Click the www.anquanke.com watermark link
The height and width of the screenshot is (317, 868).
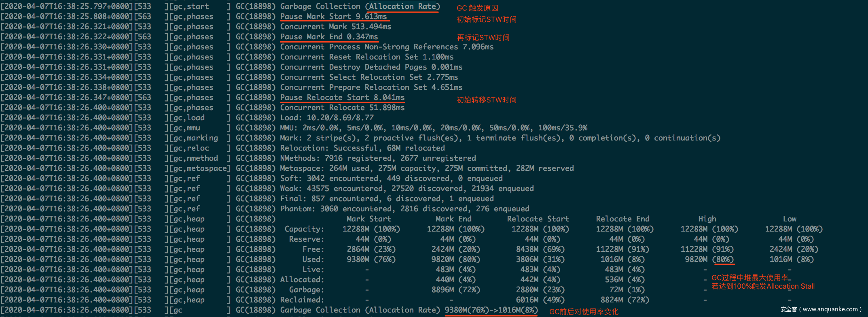tap(830, 309)
